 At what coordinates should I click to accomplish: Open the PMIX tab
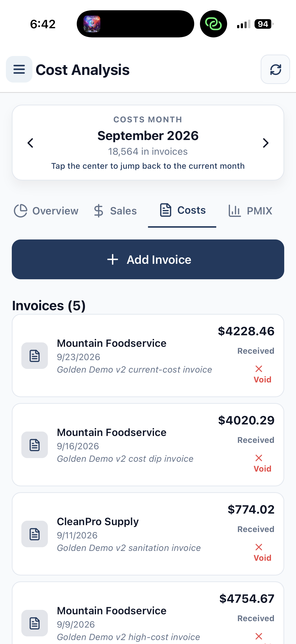point(250,211)
